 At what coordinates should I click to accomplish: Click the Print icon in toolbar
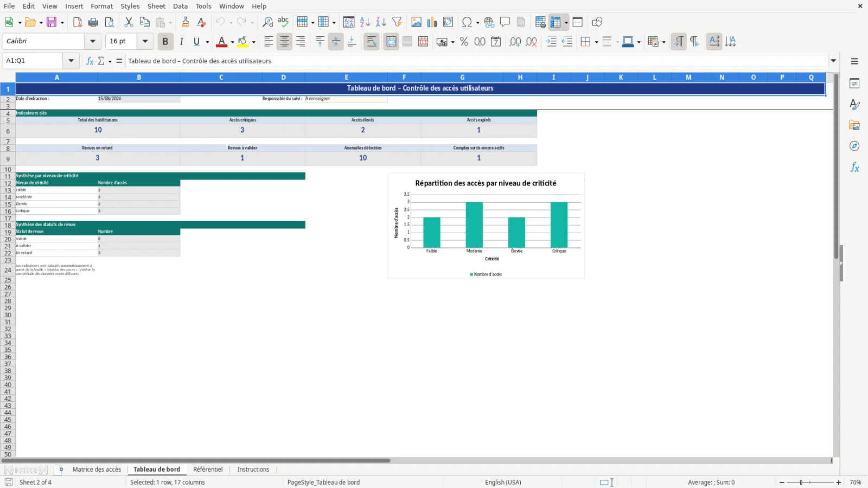(x=93, y=22)
